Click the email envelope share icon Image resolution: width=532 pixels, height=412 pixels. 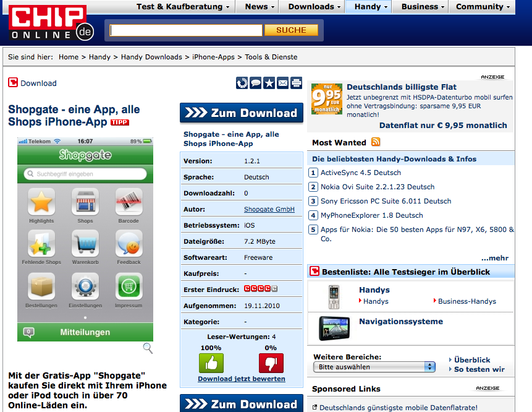[282, 83]
